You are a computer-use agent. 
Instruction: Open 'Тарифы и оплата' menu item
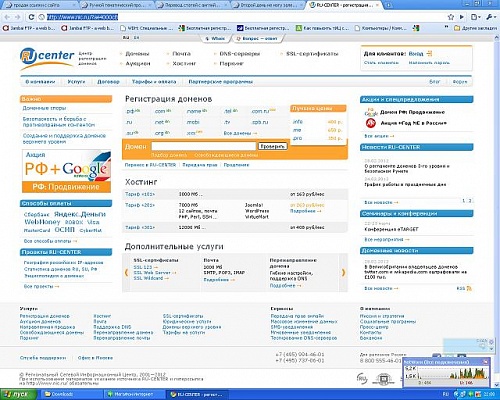154,82
